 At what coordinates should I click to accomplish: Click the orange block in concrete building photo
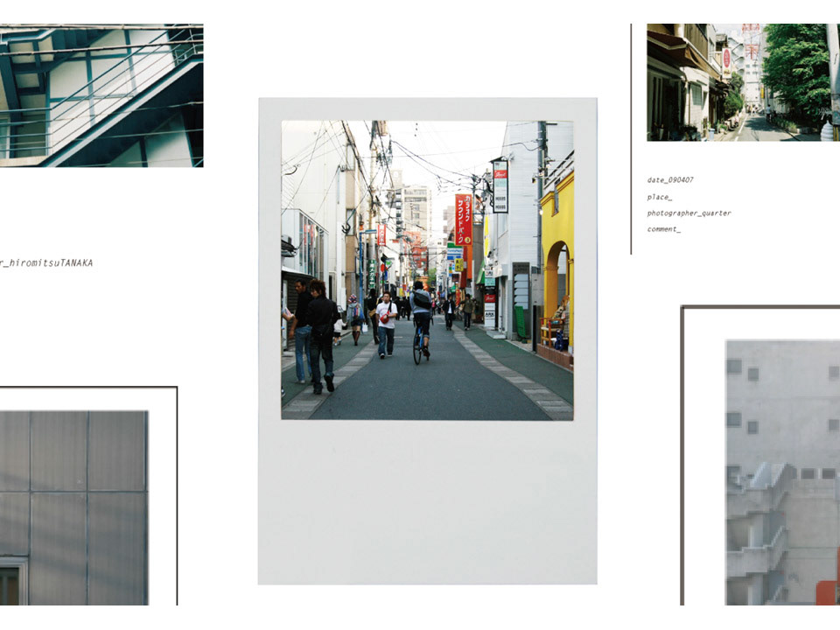[x=828, y=593]
